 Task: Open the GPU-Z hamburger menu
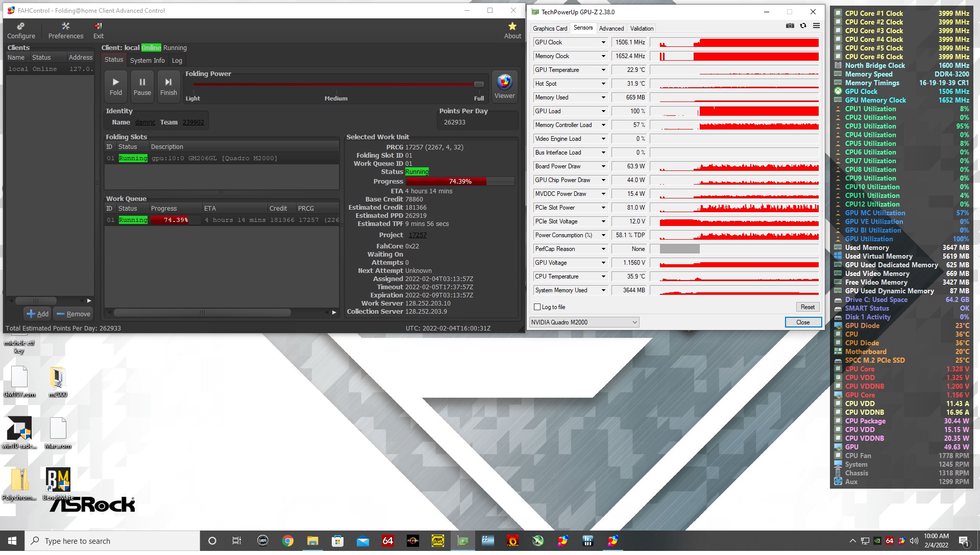coord(816,26)
